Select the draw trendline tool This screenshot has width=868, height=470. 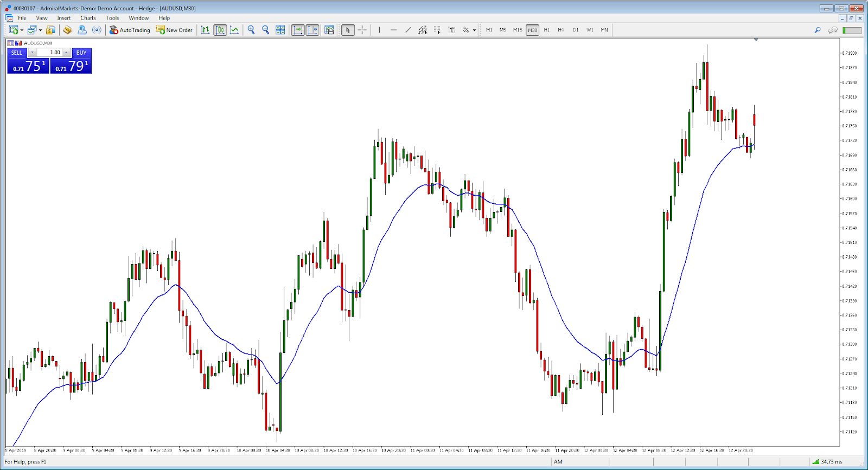[x=408, y=30]
